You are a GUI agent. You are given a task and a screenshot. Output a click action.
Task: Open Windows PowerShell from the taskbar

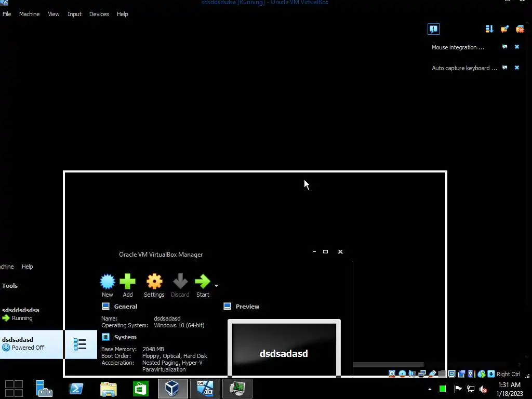coord(76,389)
